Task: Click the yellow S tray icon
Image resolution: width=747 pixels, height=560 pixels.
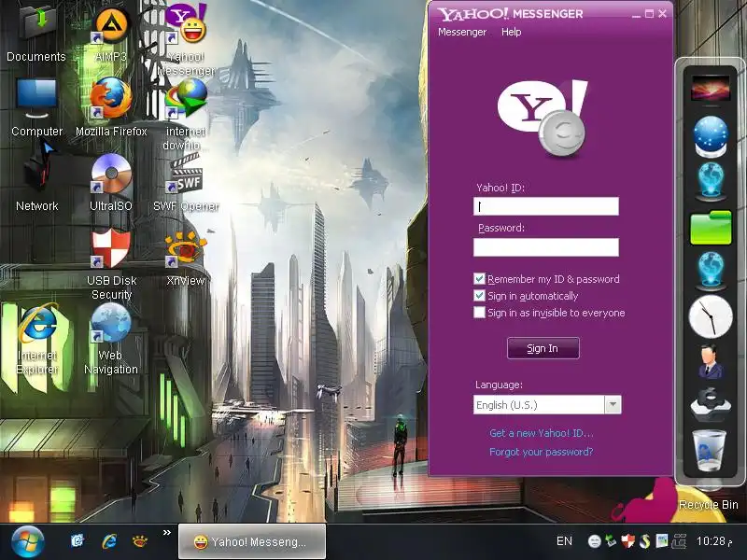Action: tap(644, 541)
